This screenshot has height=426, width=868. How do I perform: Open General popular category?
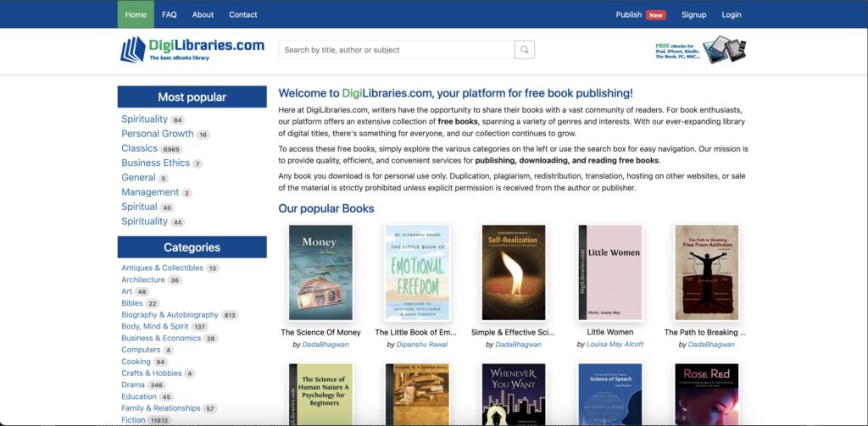pos(138,177)
